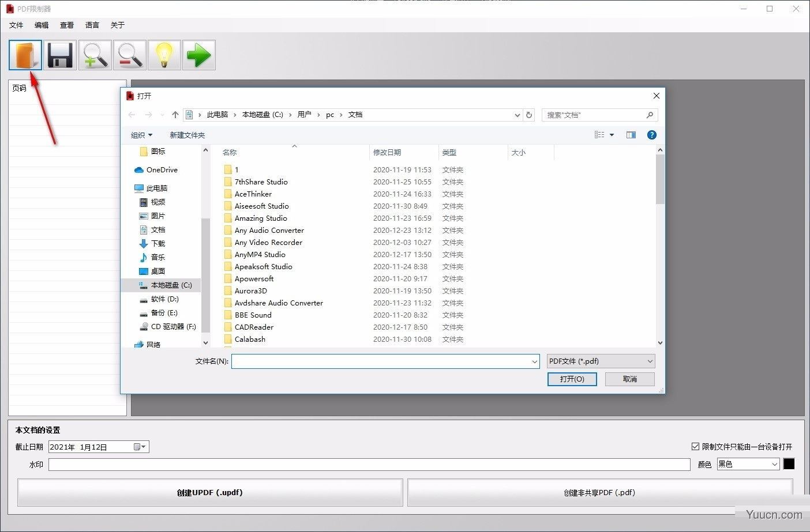
Task: Click the zoom out magnifier icon
Action: [129, 55]
